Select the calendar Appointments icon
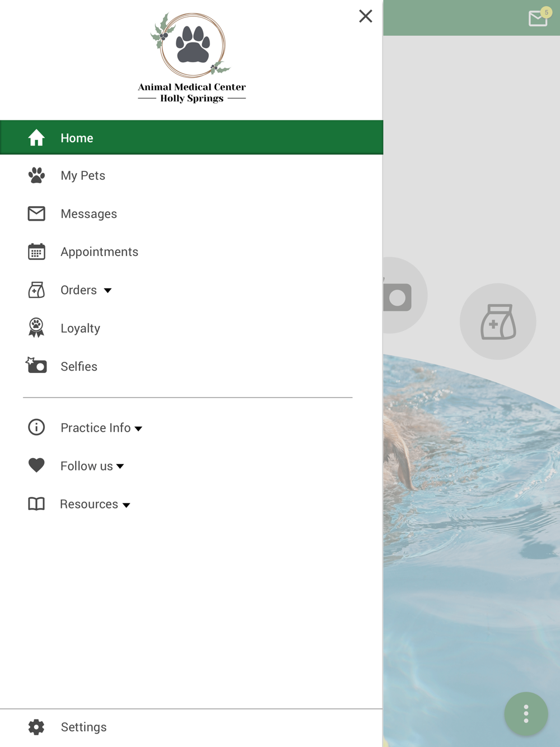The width and height of the screenshot is (560, 747). (x=36, y=251)
